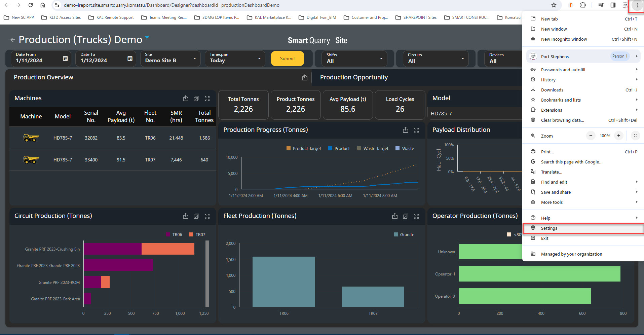The width and height of the screenshot is (644, 335).
Task: Reload the page with the refresh icon
Action: pyautogui.click(x=31, y=5)
